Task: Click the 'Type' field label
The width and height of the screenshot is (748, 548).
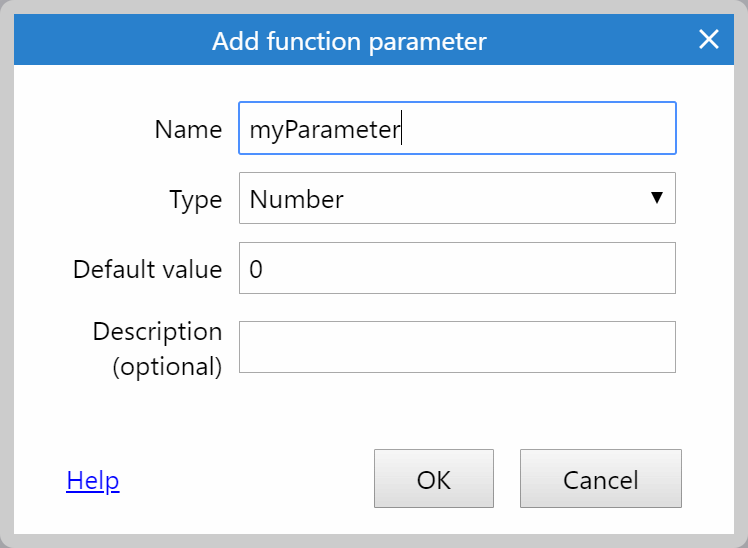Action: (x=196, y=200)
